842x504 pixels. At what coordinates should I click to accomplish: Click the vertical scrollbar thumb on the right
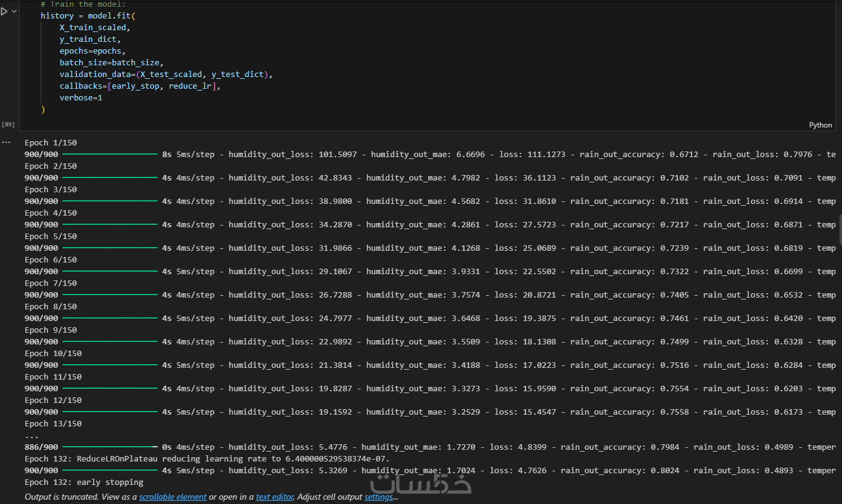click(838, 229)
